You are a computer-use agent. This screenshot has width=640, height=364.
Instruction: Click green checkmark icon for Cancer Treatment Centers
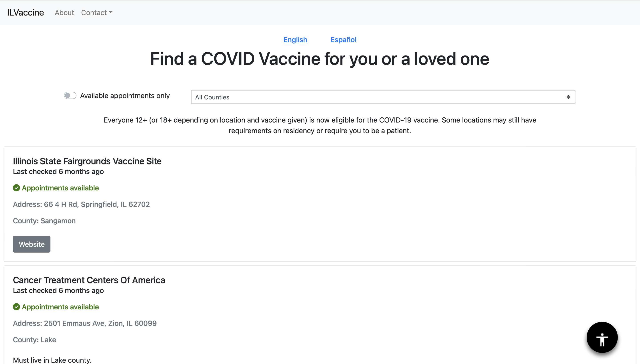coord(16,307)
